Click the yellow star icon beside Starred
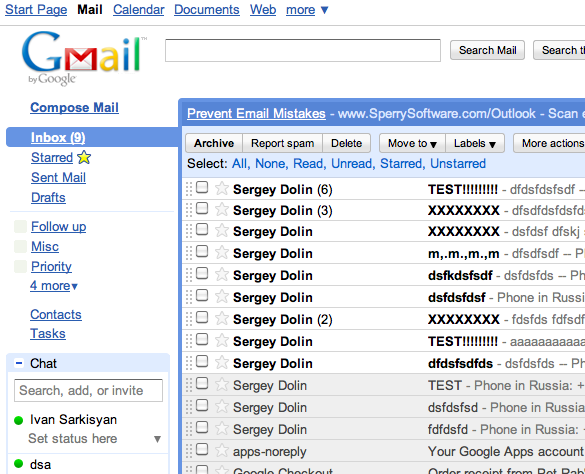The height and width of the screenshot is (474, 585). tap(84, 157)
